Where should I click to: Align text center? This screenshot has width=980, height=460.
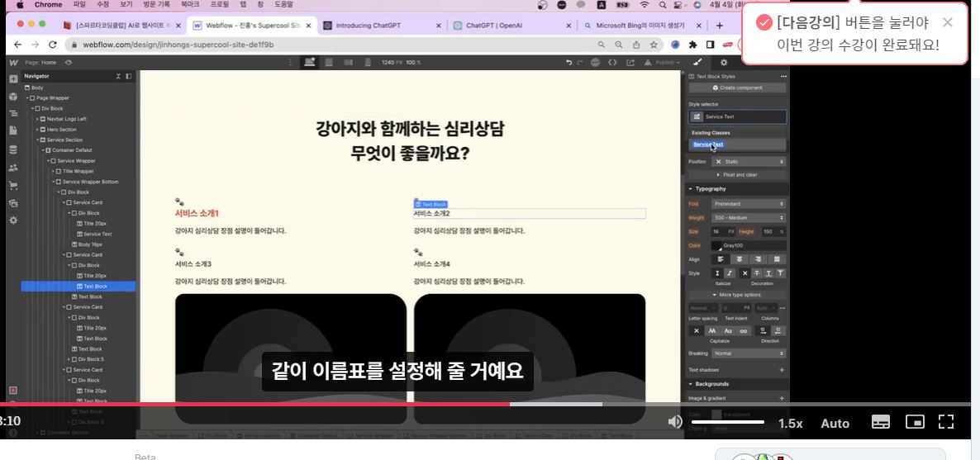coord(740,259)
